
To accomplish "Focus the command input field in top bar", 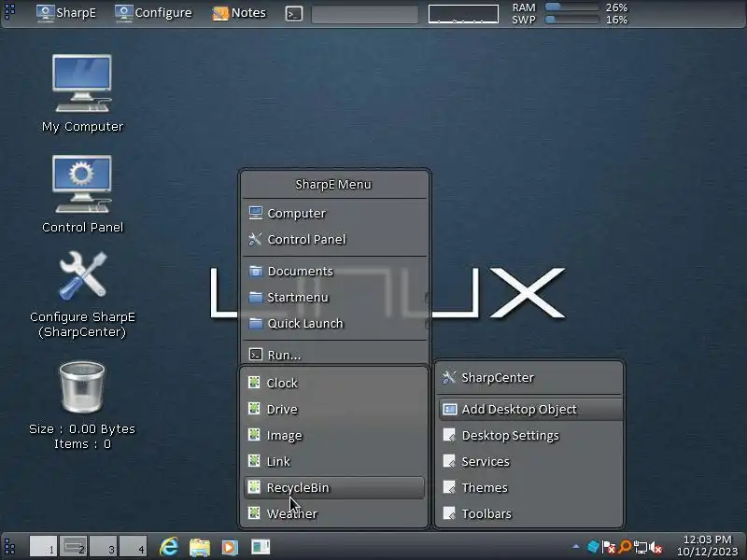I will click(365, 14).
